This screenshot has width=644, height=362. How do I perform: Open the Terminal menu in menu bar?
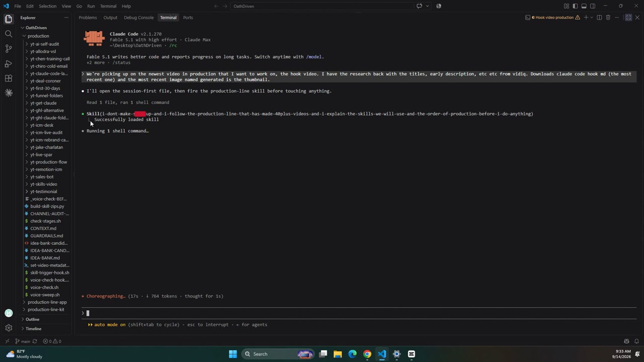click(x=108, y=6)
